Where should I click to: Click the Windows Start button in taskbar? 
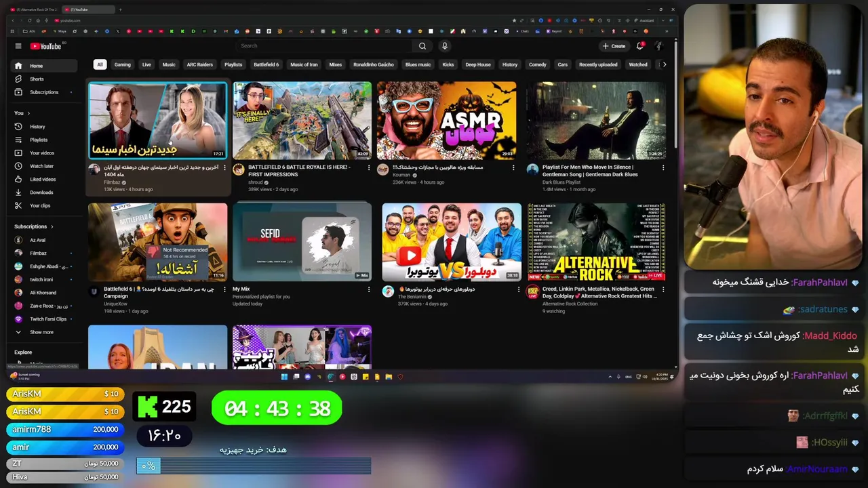284,377
